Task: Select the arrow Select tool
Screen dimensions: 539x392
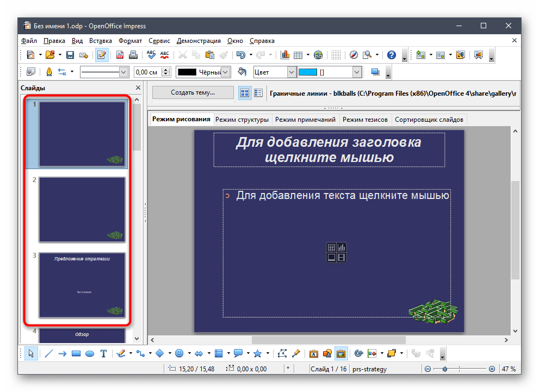Action: pyautogui.click(x=31, y=353)
